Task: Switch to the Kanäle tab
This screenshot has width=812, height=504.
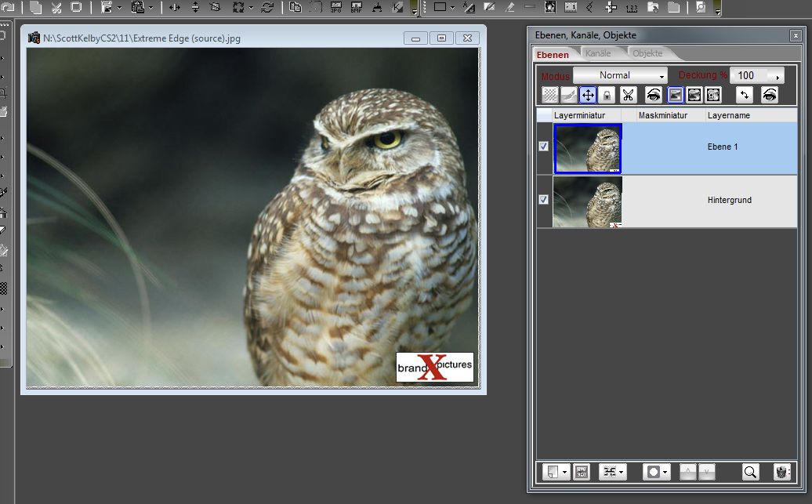Action: coord(598,53)
